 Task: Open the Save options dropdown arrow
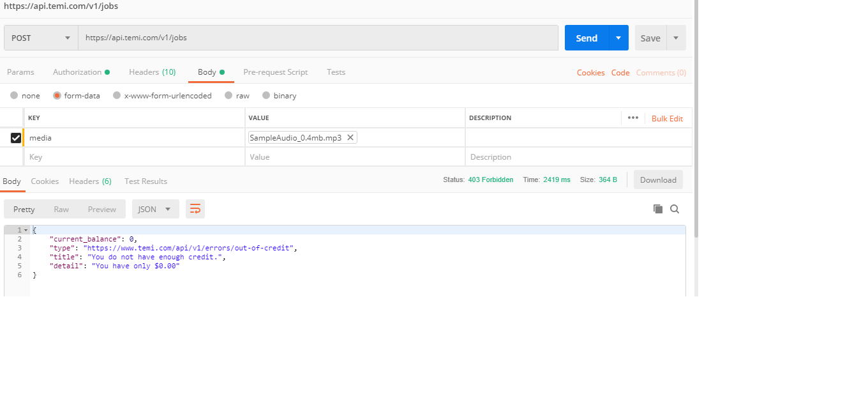point(677,38)
